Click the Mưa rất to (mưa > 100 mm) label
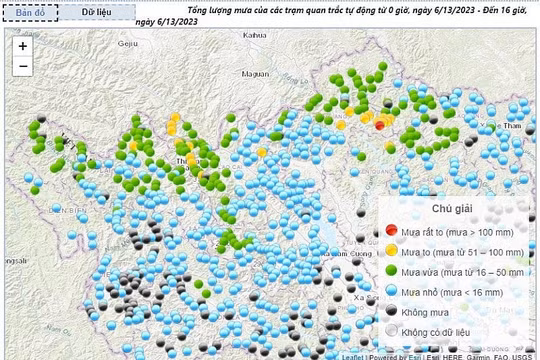 [457, 233]
